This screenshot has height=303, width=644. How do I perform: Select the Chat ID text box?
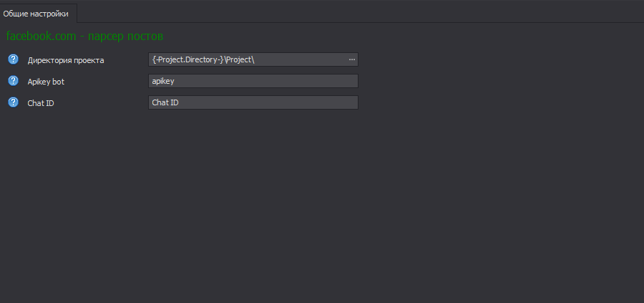pos(253,102)
